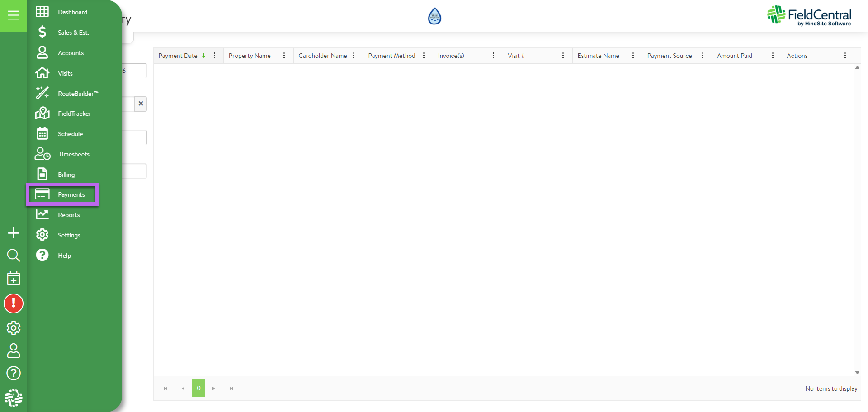Open Payment Date column options menu
This screenshot has height=412, width=868.
coord(214,56)
